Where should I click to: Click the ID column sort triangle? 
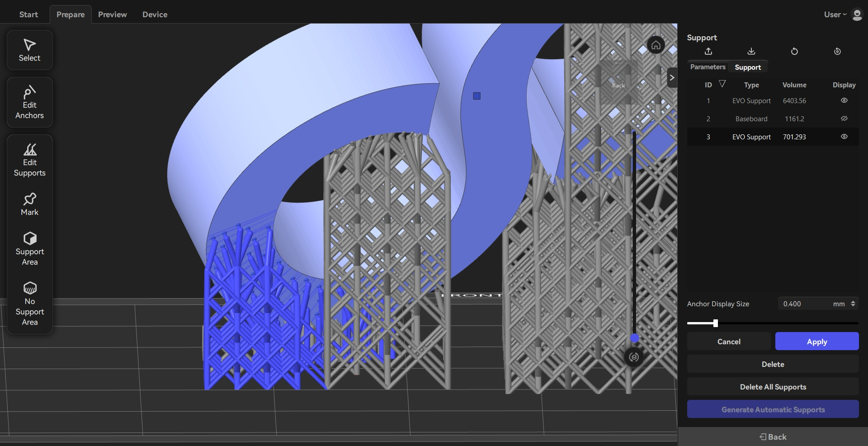click(722, 84)
